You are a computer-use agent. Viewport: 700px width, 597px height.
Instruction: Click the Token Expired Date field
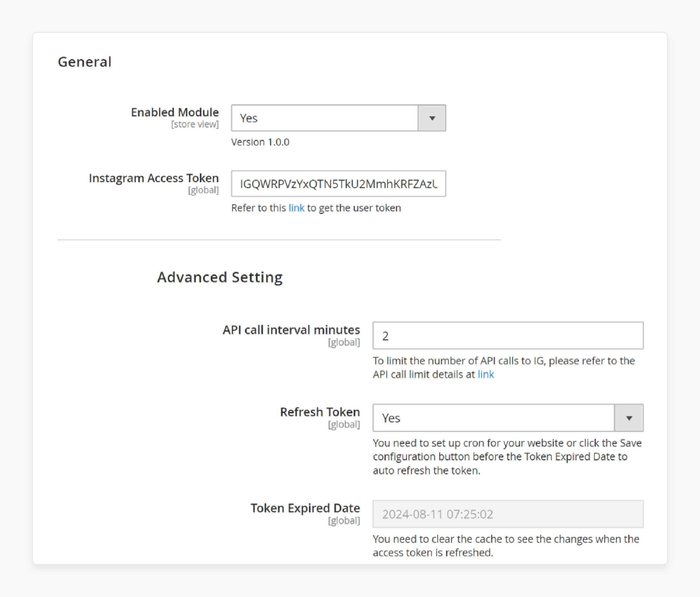[x=508, y=514]
